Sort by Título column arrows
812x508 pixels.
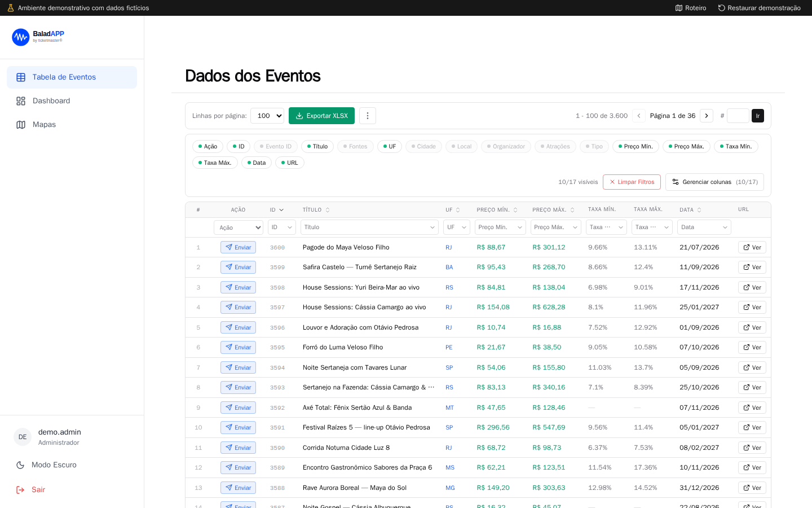pos(328,210)
